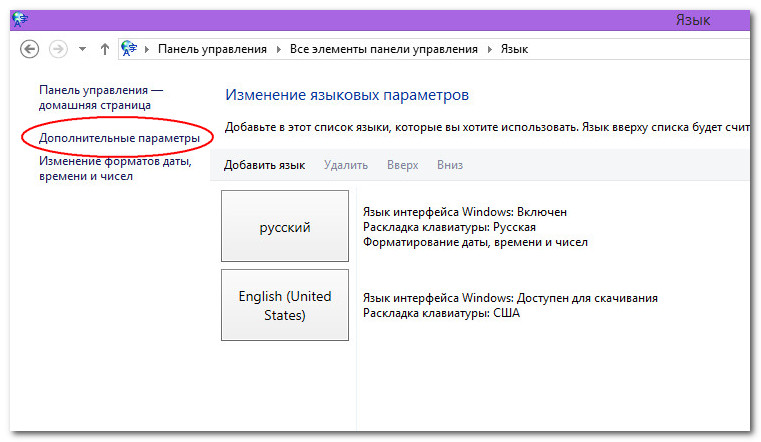Image resolution: width=761 pixels, height=442 pixels.
Task: Select the 'English (United States)' language tile
Action: [285, 306]
